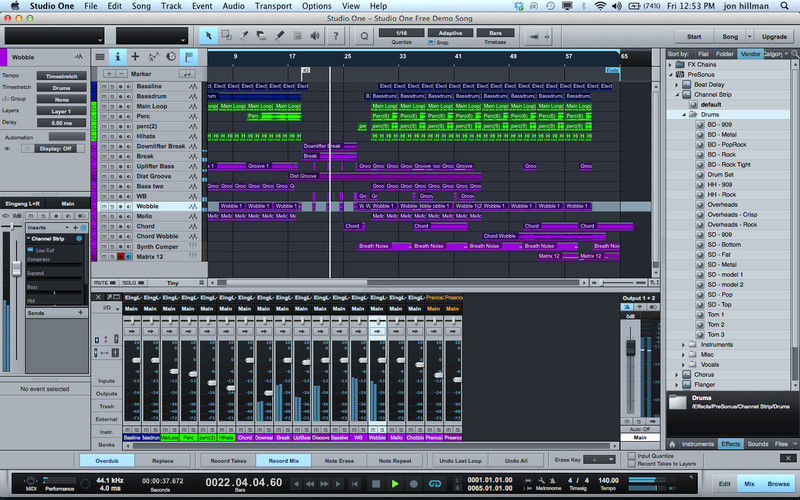The image size is (800, 500).
Task: Open the Wi-Fi status menu
Action: 601,6
